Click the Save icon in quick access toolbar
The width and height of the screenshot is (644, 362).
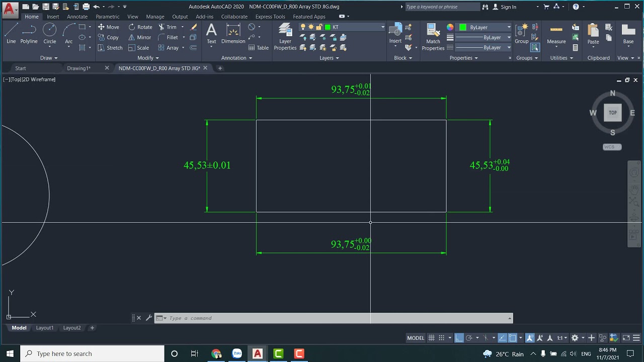point(46,7)
